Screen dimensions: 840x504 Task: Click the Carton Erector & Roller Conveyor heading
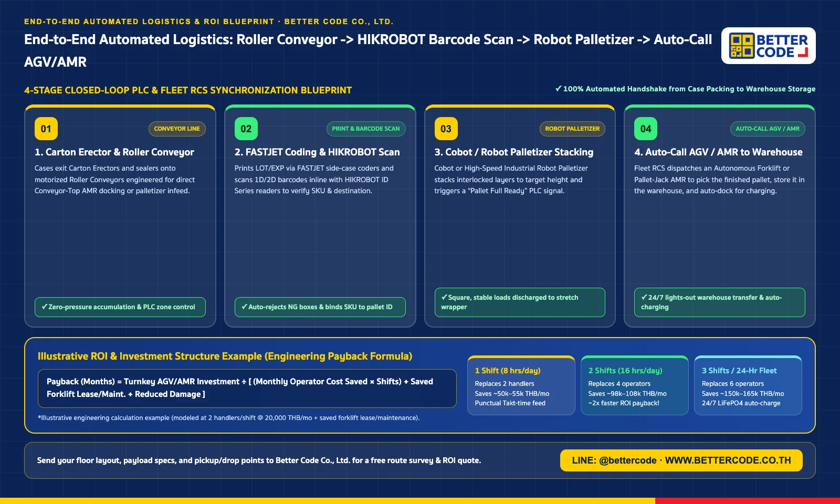[x=114, y=152]
